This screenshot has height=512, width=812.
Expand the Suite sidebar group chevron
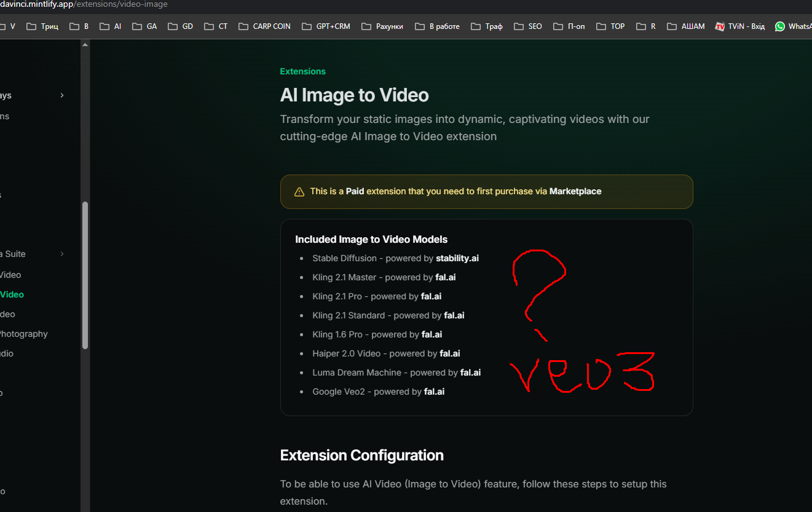pyautogui.click(x=62, y=254)
